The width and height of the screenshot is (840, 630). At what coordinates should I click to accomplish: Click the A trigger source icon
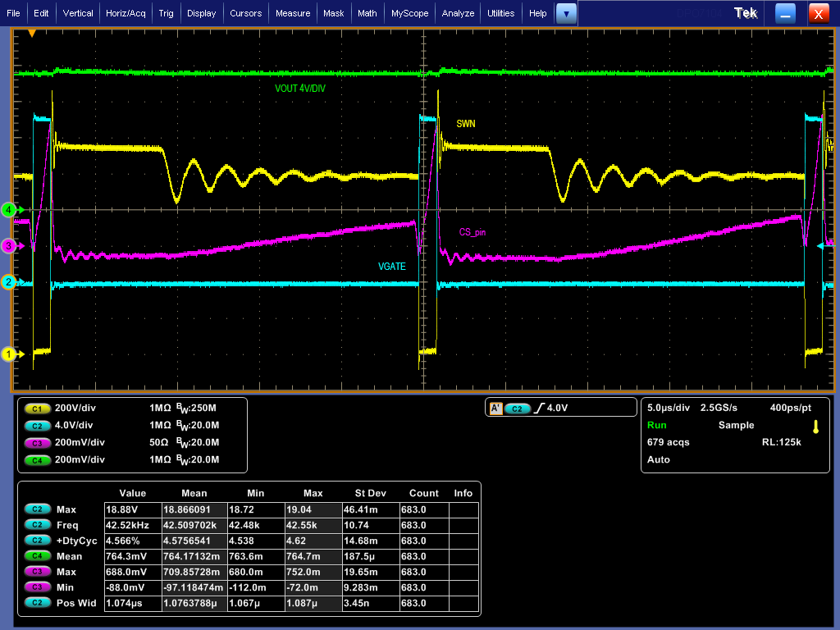(495, 408)
